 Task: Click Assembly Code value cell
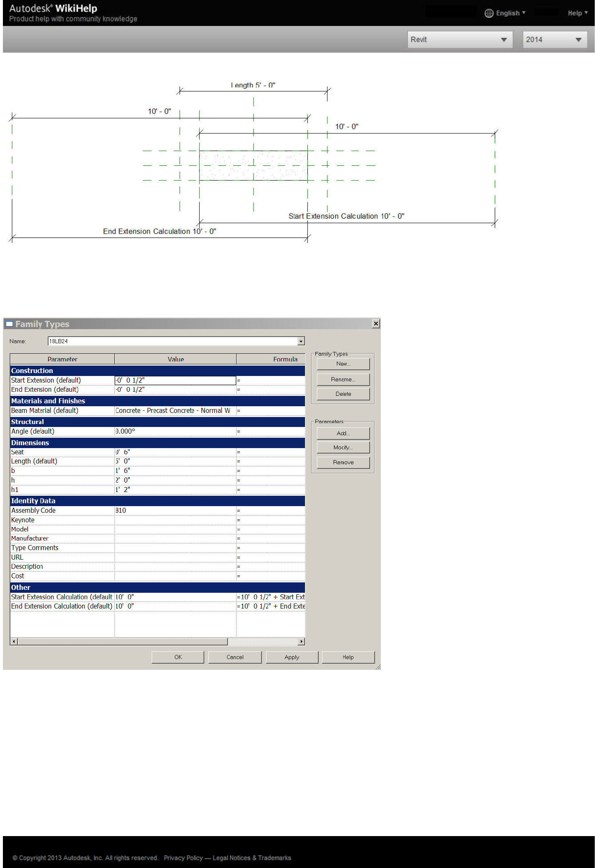pos(175,511)
